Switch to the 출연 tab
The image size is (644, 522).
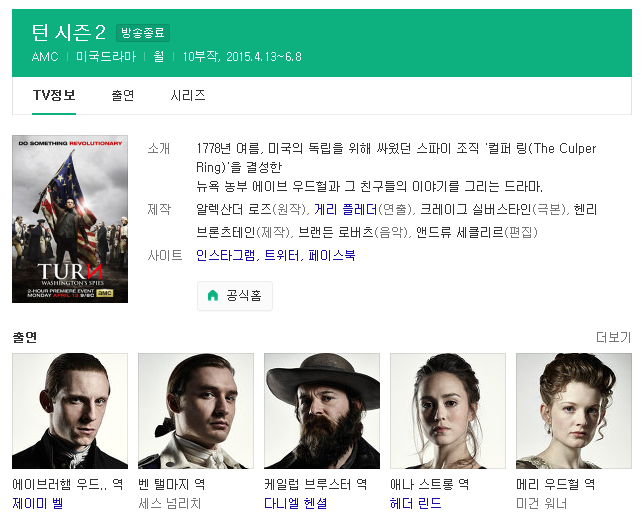click(122, 95)
